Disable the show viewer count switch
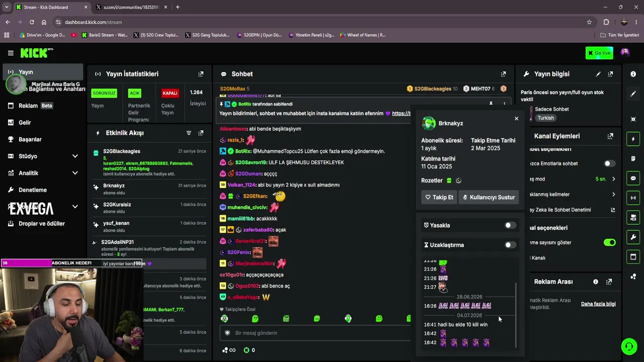The width and height of the screenshot is (644, 362). [x=609, y=242]
